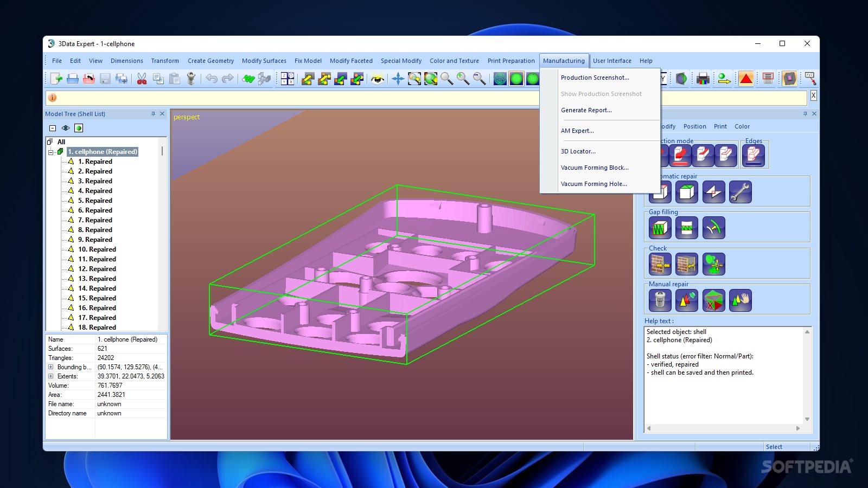Click the New document toolbar icon
The image size is (868, 488).
click(x=56, y=79)
